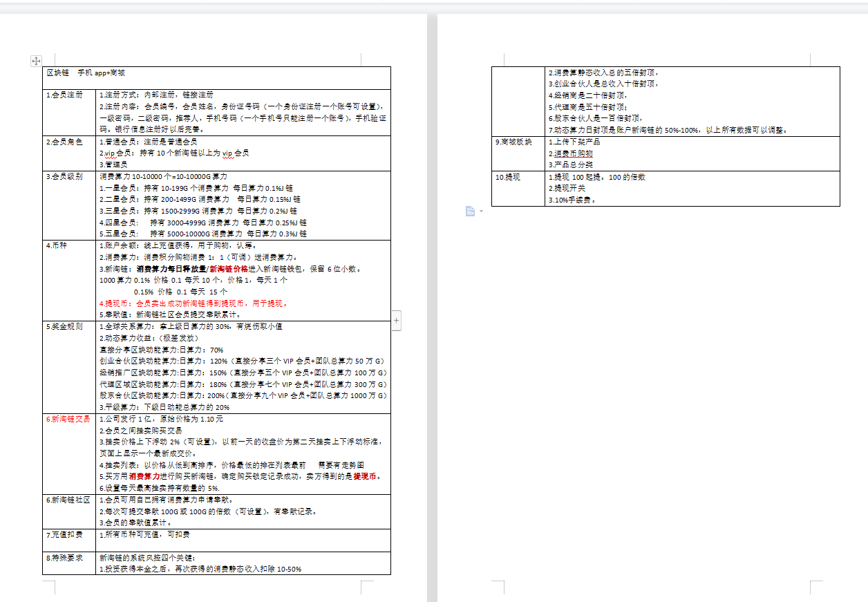Viewport: 868px width, 602px height.
Task: Click the '4.四星会员' line
Action: point(203,223)
